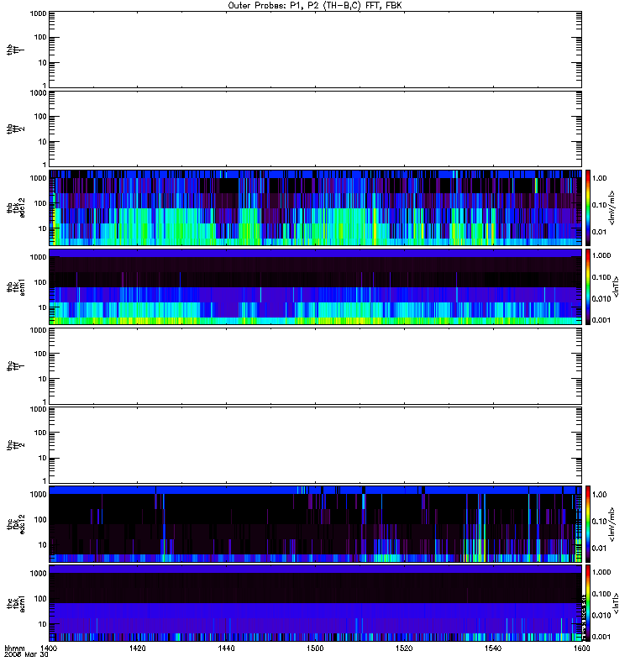This screenshot has height=672, width=630.
Task: Click the 'thc fbk scm1' panel axis label
Action: (x=15, y=603)
